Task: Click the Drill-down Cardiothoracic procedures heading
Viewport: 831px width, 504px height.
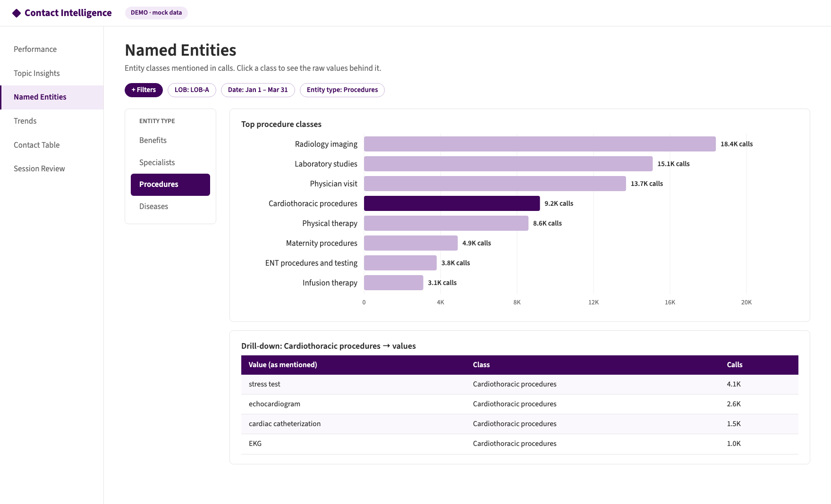Action: pos(329,346)
